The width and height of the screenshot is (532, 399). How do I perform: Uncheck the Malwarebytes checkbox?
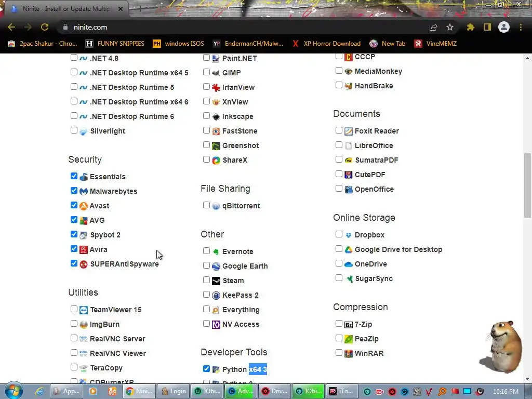coord(74,190)
